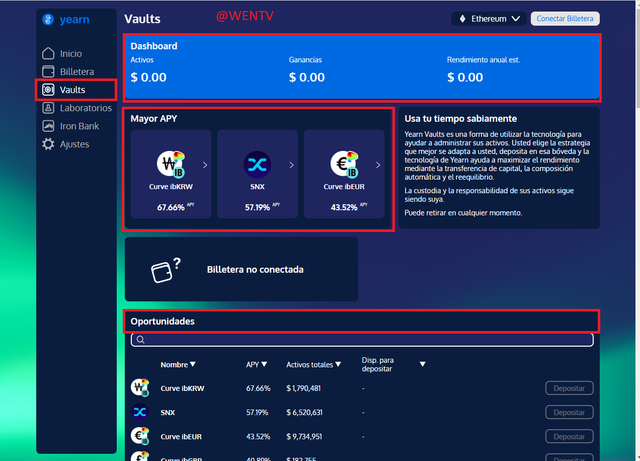
Task: Open Iron Bank icon in sidebar
Action: point(48,126)
